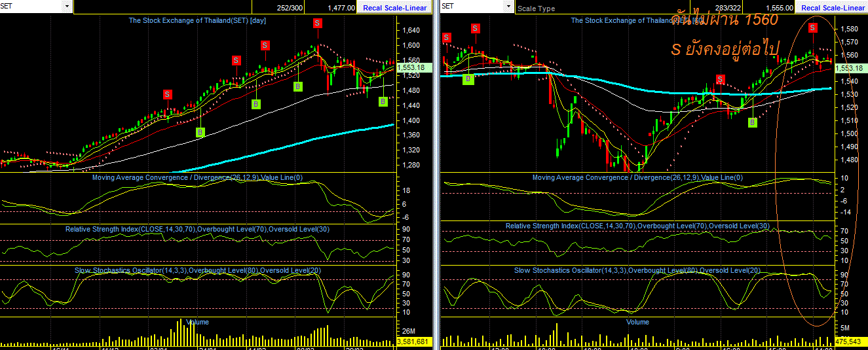Click the latest (rightmost) B buy marker on daily chart
The image size is (868, 350).
pyautogui.click(x=383, y=101)
